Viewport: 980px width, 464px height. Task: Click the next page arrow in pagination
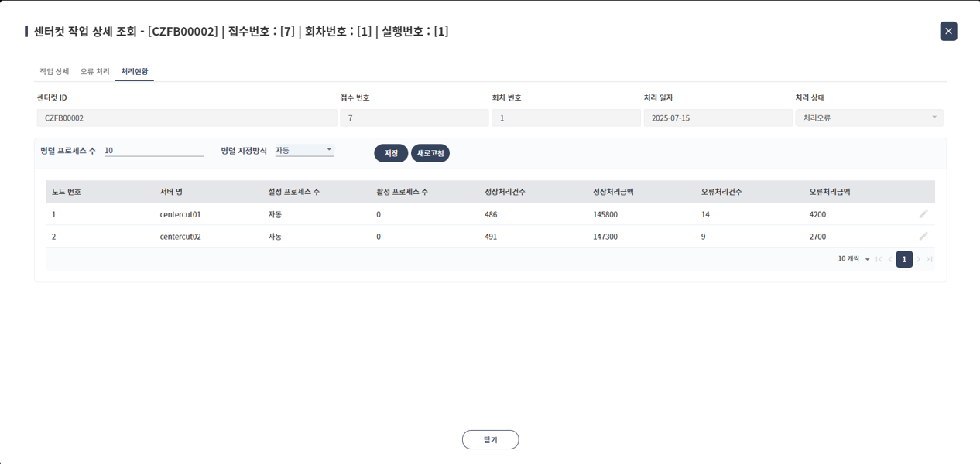pyautogui.click(x=917, y=259)
